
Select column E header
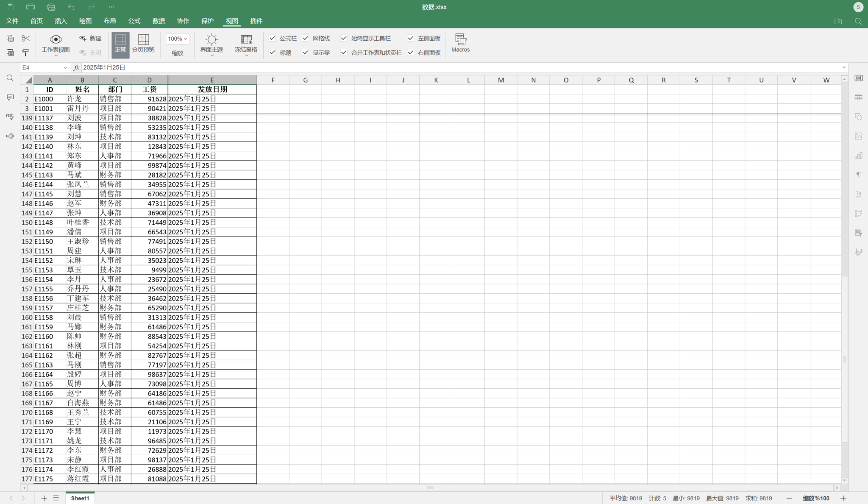[x=211, y=80]
